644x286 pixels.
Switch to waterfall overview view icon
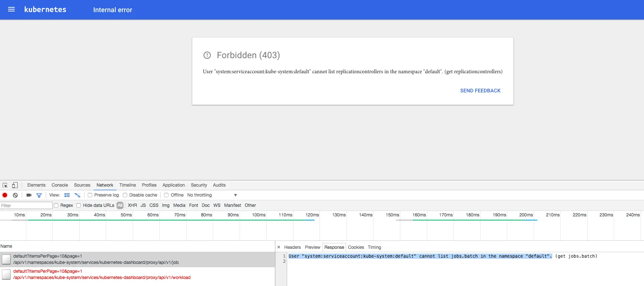click(x=77, y=195)
